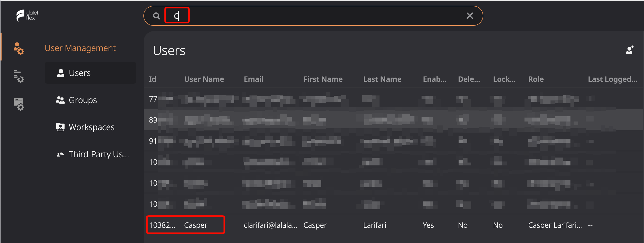This screenshot has height=243, width=644.
Task: Open the workflow settings icon in sidebar
Action: 19,76
